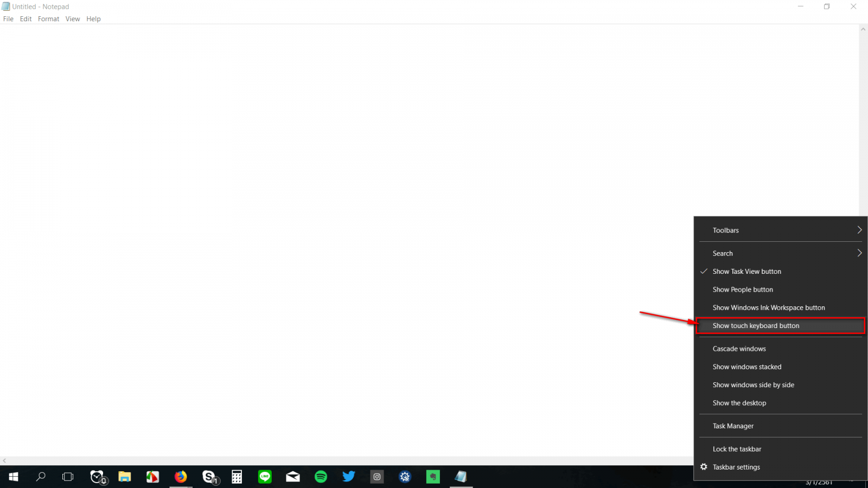Launch the Calculator app
The width and height of the screenshot is (868, 488).
coord(237,477)
